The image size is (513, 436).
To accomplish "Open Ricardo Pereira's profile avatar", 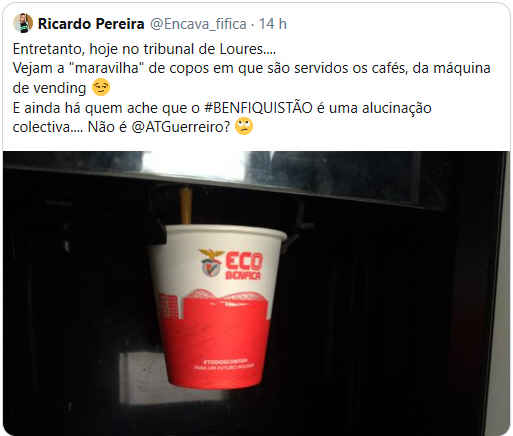I will pyautogui.click(x=23, y=23).
